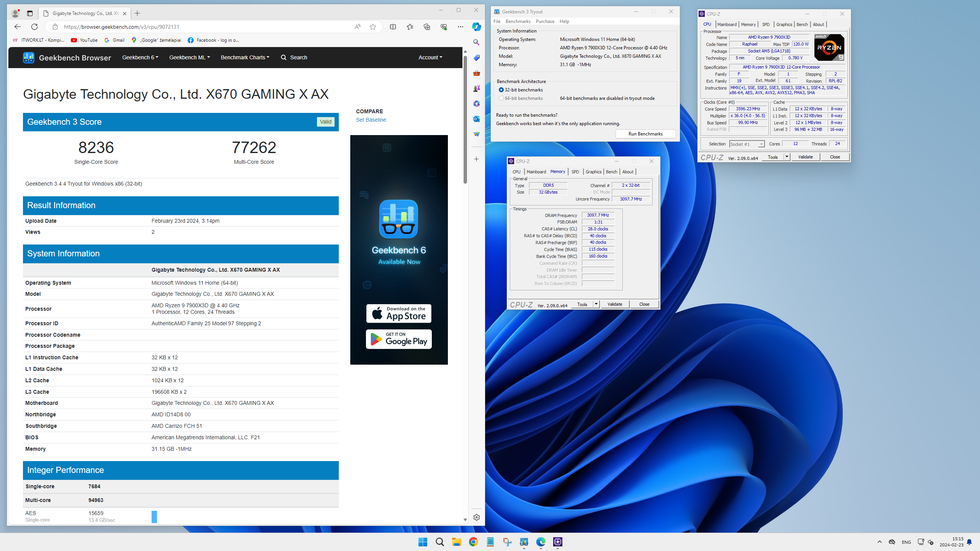
Task: Click Validate in the upper CPU-Z window
Action: (x=805, y=157)
